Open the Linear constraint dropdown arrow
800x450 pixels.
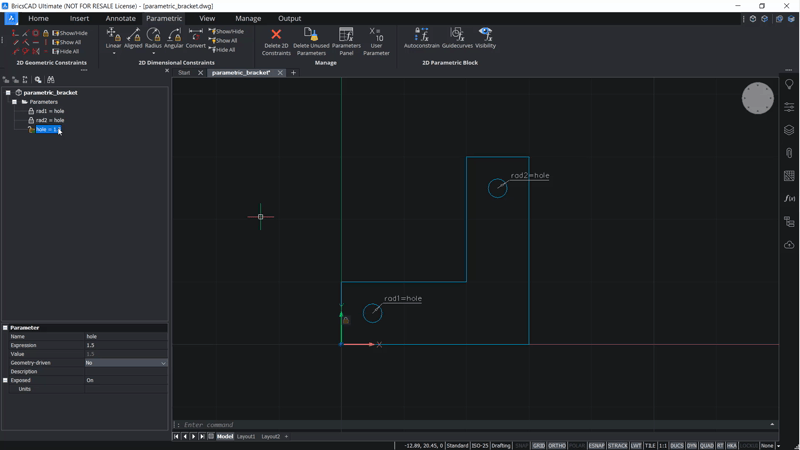(x=113, y=53)
